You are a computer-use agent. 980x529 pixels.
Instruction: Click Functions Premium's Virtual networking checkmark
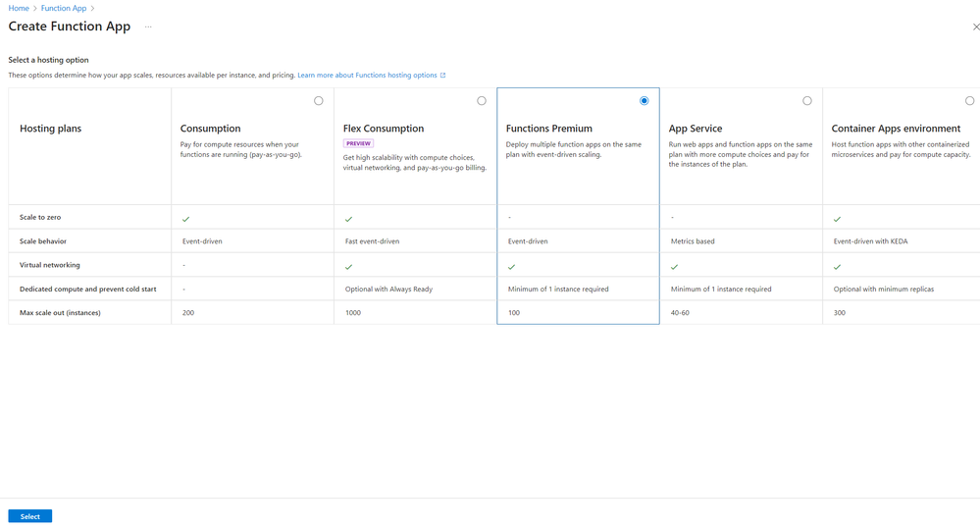click(x=511, y=266)
